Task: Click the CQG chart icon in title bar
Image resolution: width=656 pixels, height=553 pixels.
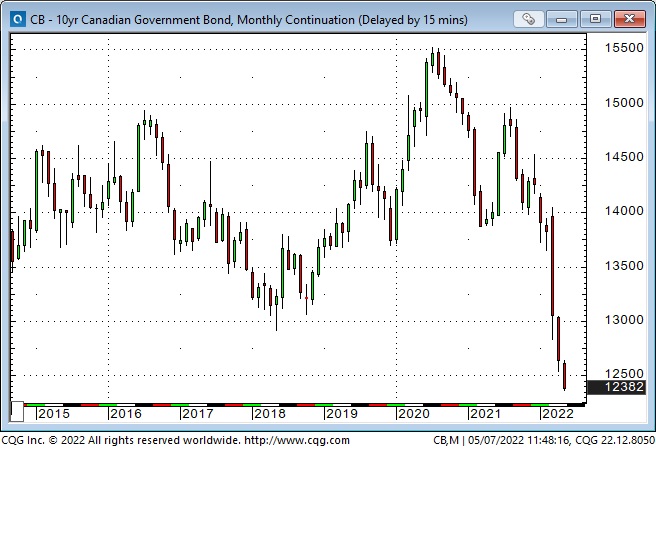Action: click(18, 19)
